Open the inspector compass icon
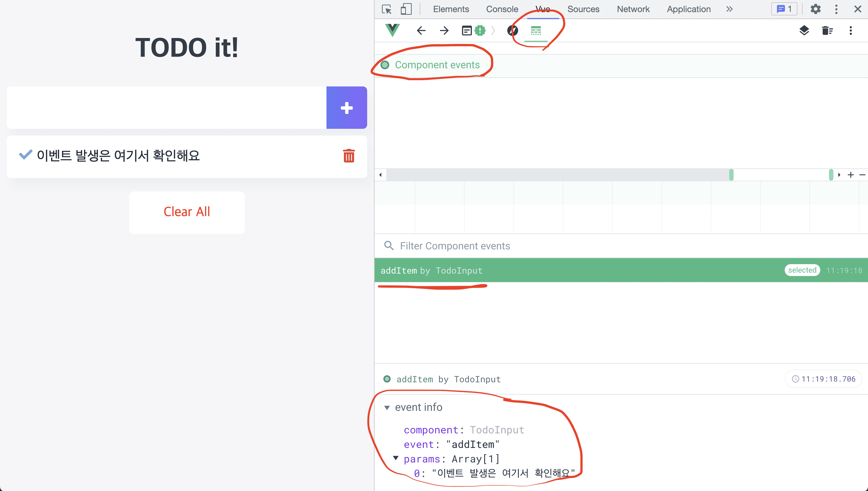Screen dimensions: 868x491 tap(512, 31)
